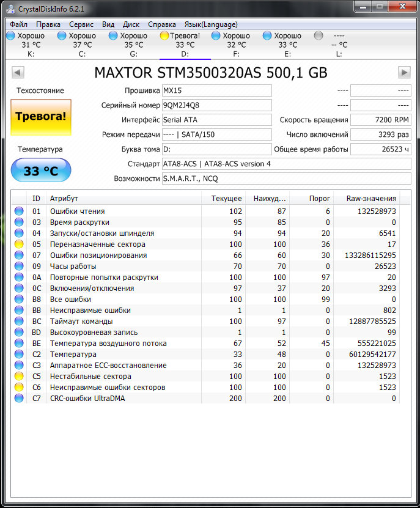
Task: Click the Стандарт field ATA8-ACS version 4
Action: (287, 164)
